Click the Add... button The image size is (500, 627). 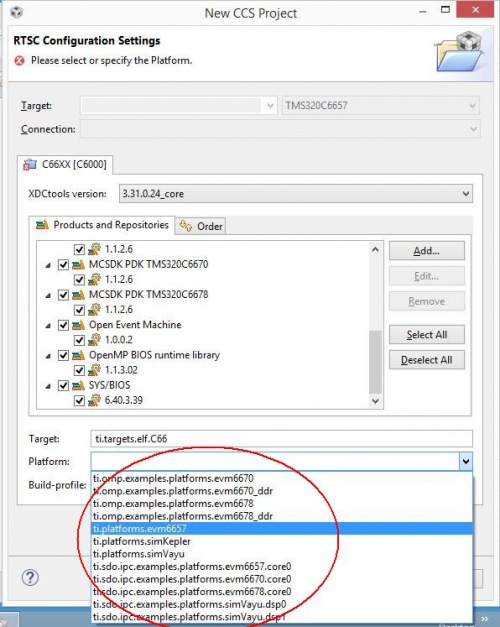tap(427, 251)
